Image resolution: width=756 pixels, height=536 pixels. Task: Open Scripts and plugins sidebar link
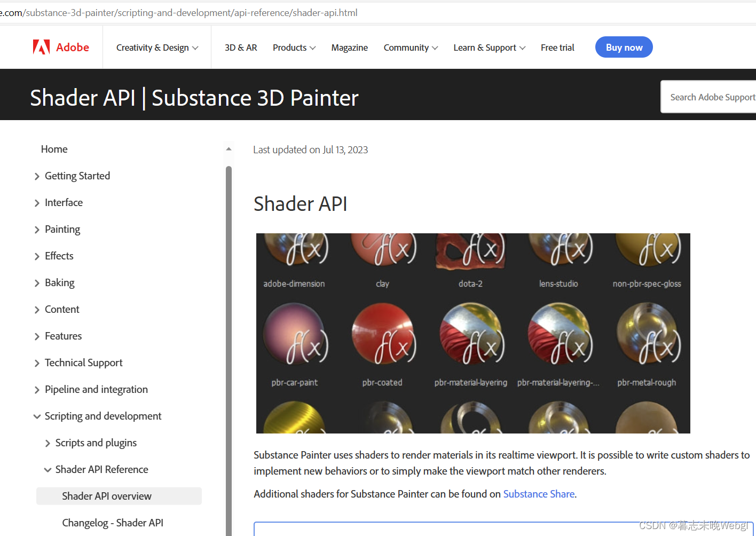coord(96,443)
